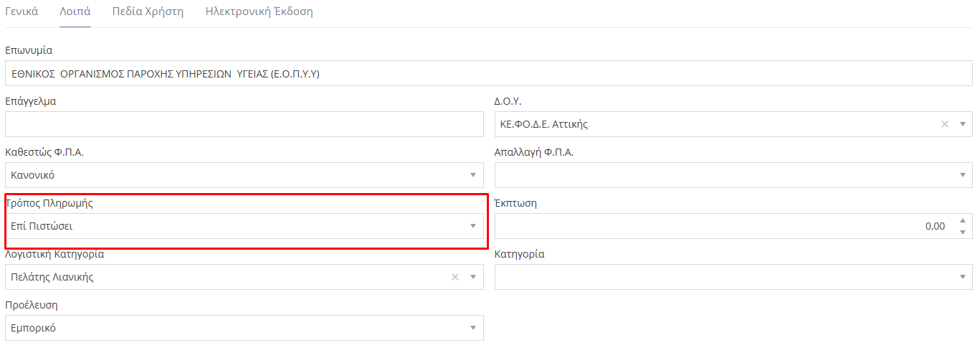This screenshot has height=343, width=980.
Task: Clear the Δ.Ο.Υ. selection with X icon
Action: [944, 124]
